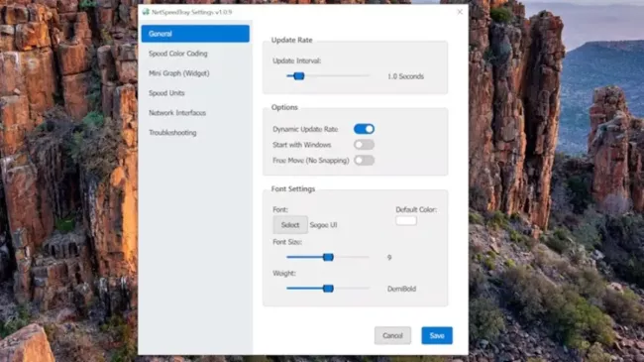Click the NetSpeedTray app icon in title bar
The height and width of the screenshot is (362, 644).
[x=146, y=12]
